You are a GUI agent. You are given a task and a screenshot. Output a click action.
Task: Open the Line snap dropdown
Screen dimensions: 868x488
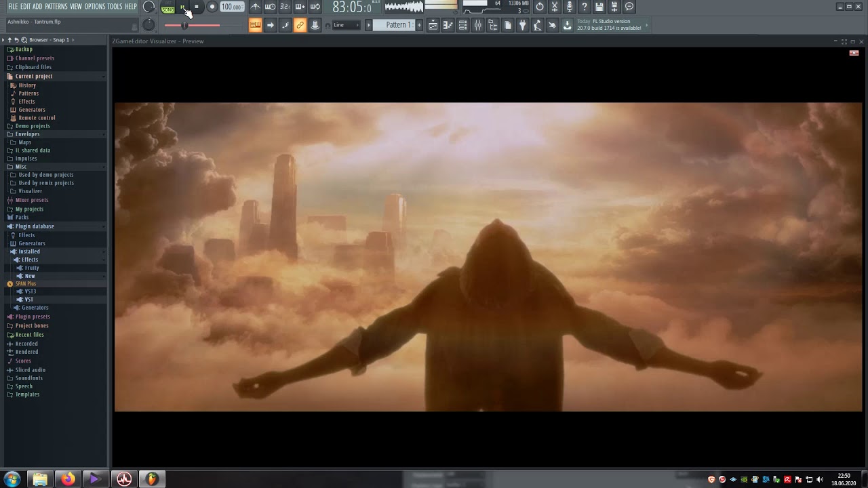tap(346, 25)
